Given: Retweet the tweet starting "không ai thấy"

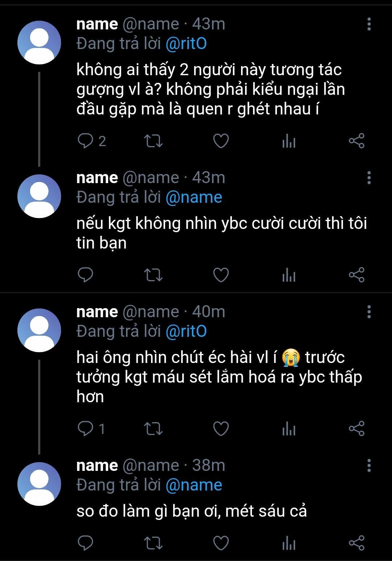Looking at the screenshot, I should (153, 141).
